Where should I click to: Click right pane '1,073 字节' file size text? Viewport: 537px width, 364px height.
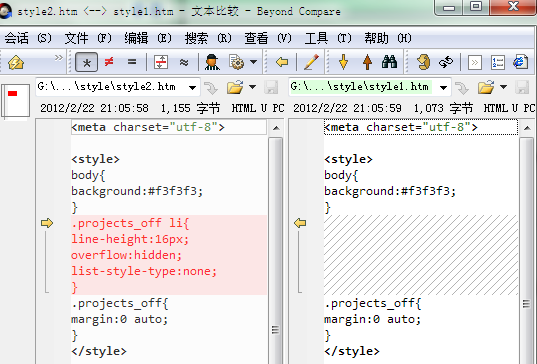coord(443,109)
